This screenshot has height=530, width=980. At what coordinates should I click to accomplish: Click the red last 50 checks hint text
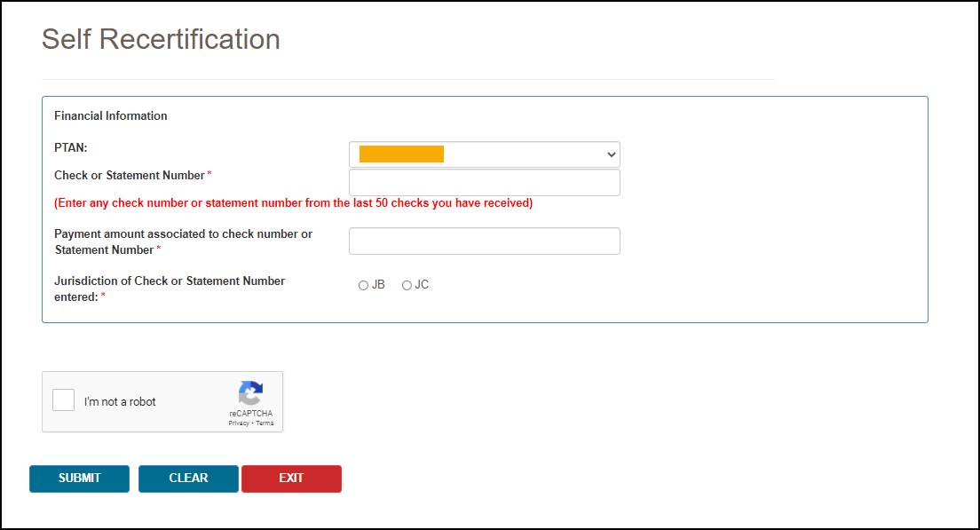[x=293, y=202]
